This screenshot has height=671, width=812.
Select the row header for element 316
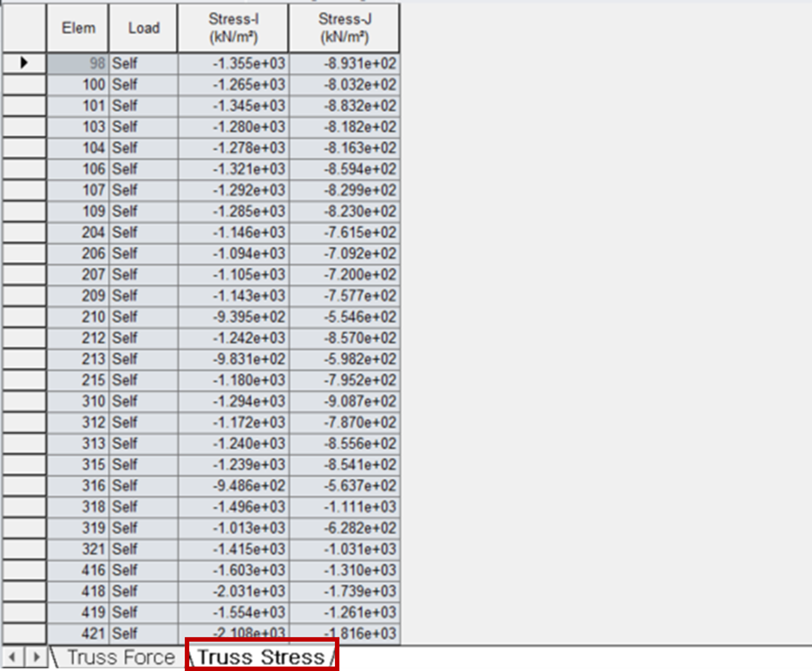(x=24, y=485)
